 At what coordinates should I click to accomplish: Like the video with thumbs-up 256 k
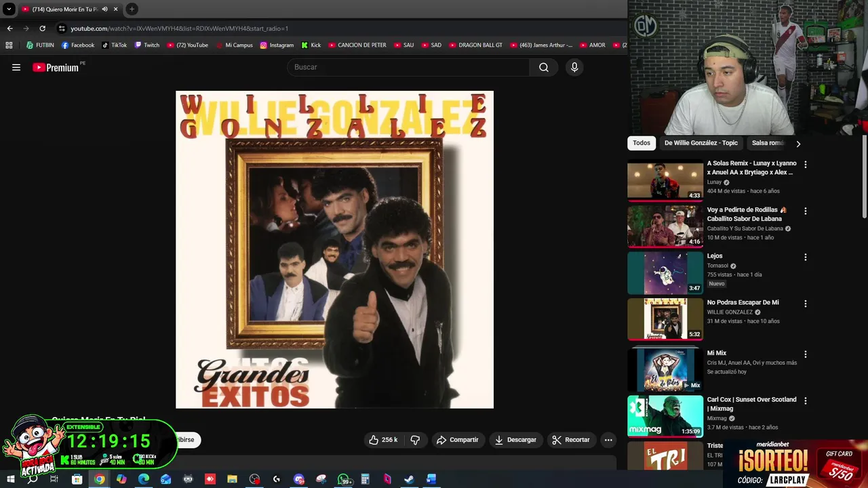(x=382, y=440)
